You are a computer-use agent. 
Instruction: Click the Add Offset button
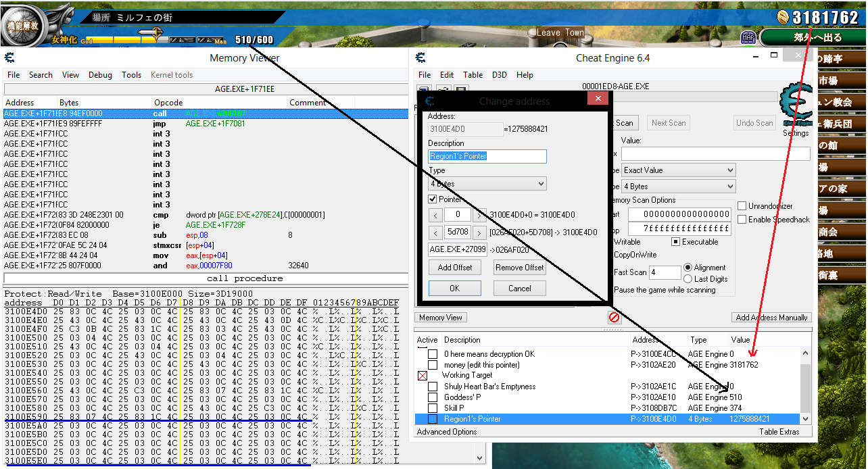455,268
